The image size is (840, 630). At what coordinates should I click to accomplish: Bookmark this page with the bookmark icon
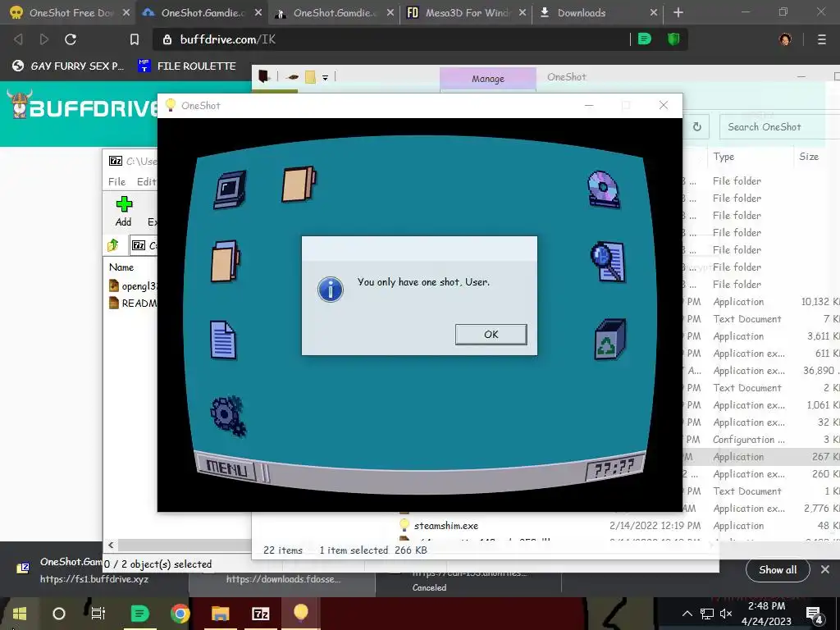tap(135, 39)
